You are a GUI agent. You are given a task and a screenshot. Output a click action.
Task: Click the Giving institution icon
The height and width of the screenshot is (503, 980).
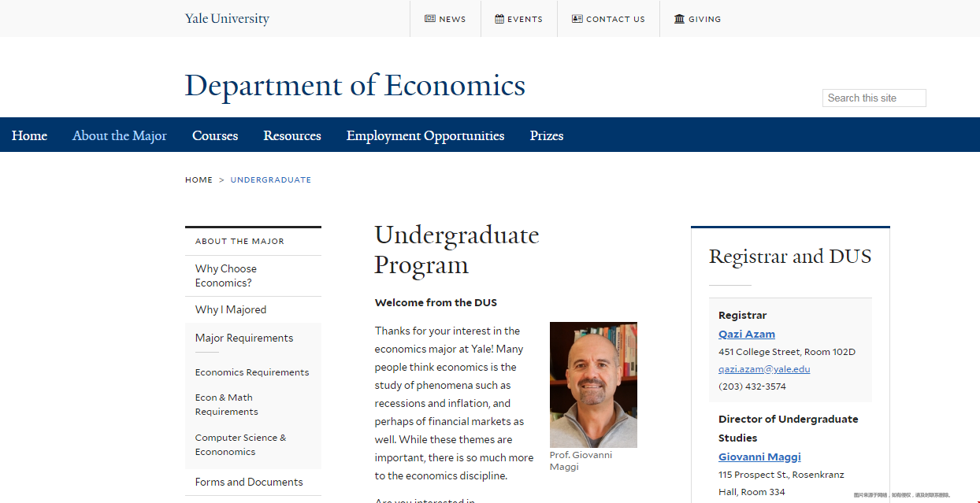pos(680,19)
